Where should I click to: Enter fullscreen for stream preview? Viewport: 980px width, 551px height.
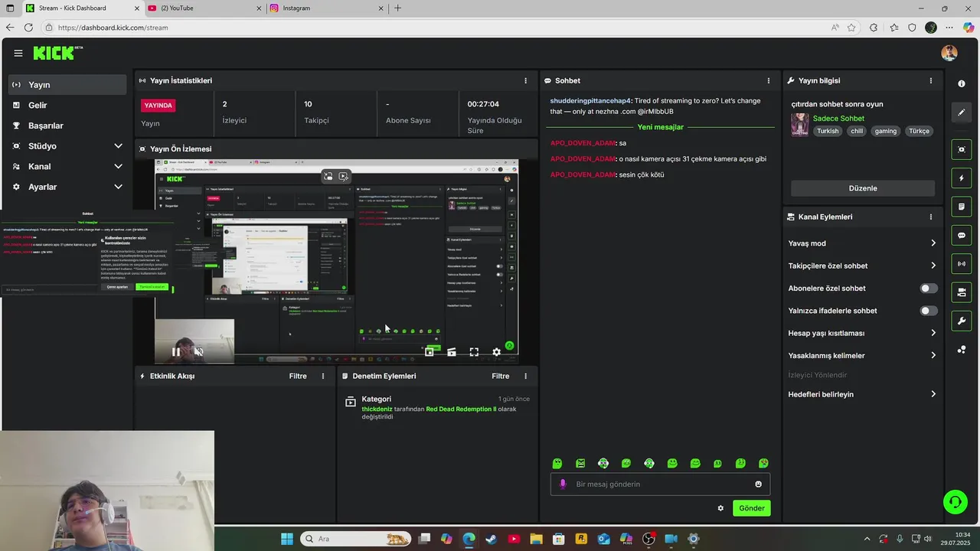pos(474,352)
